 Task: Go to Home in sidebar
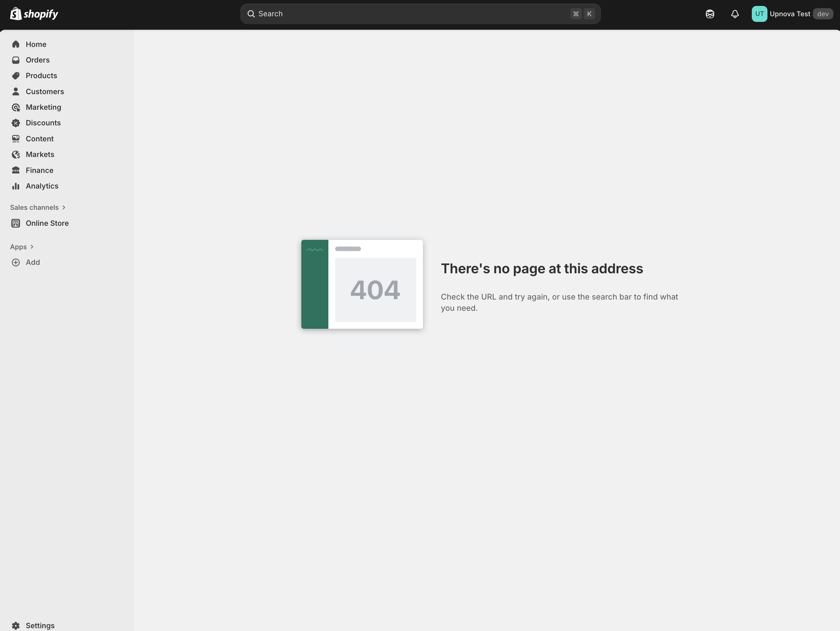(36, 44)
